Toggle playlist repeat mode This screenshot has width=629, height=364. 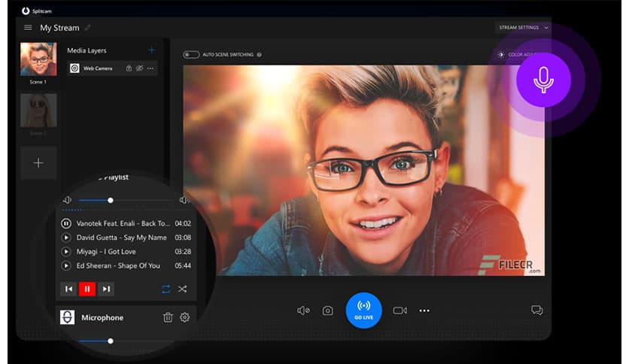point(166,289)
